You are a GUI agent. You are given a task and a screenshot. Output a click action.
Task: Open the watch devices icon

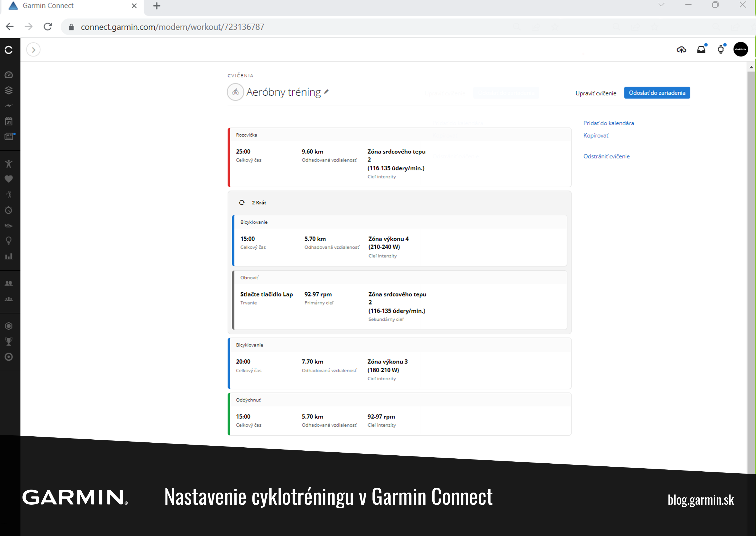[x=721, y=49]
